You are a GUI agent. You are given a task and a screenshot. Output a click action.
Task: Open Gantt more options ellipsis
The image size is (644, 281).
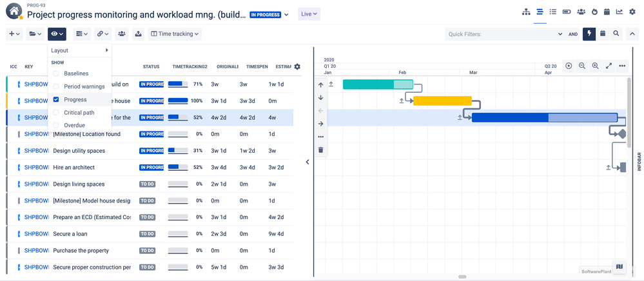point(622,66)
